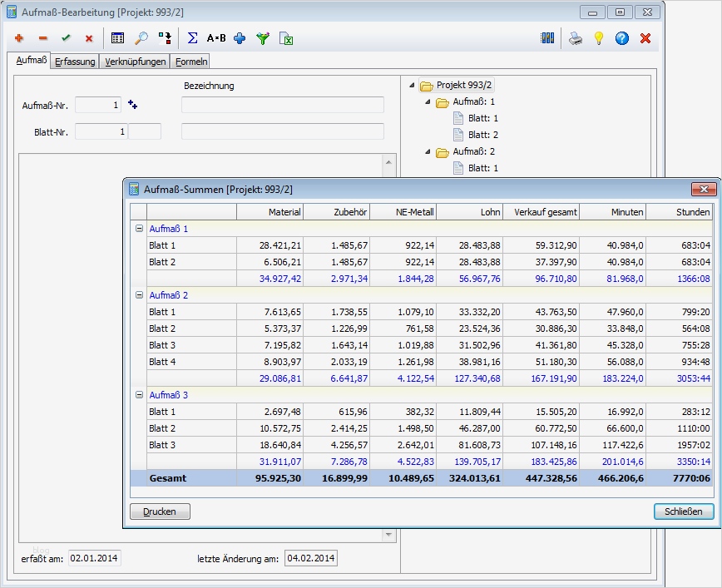Open the A×B multiplication tool
Viewport: 722px width, 588px height.
click(215, 38)
